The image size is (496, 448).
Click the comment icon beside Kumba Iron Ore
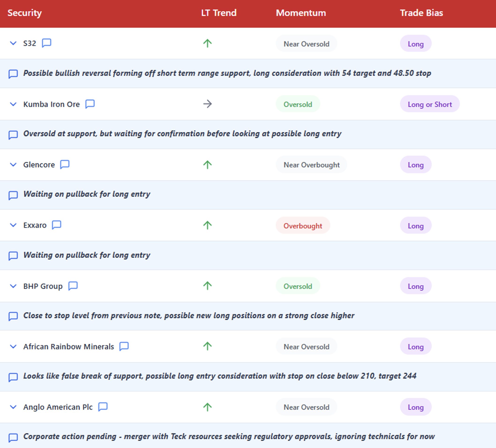click(90, 104)
